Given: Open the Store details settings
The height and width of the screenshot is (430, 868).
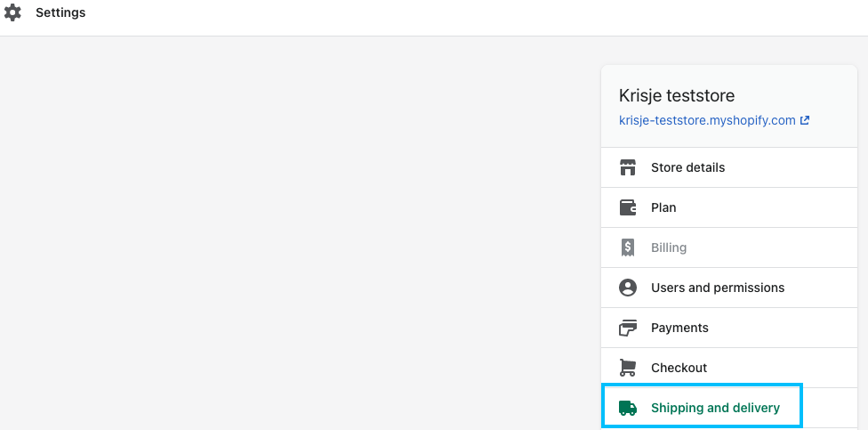Looking at the screenshot, I should click(729, 167).
